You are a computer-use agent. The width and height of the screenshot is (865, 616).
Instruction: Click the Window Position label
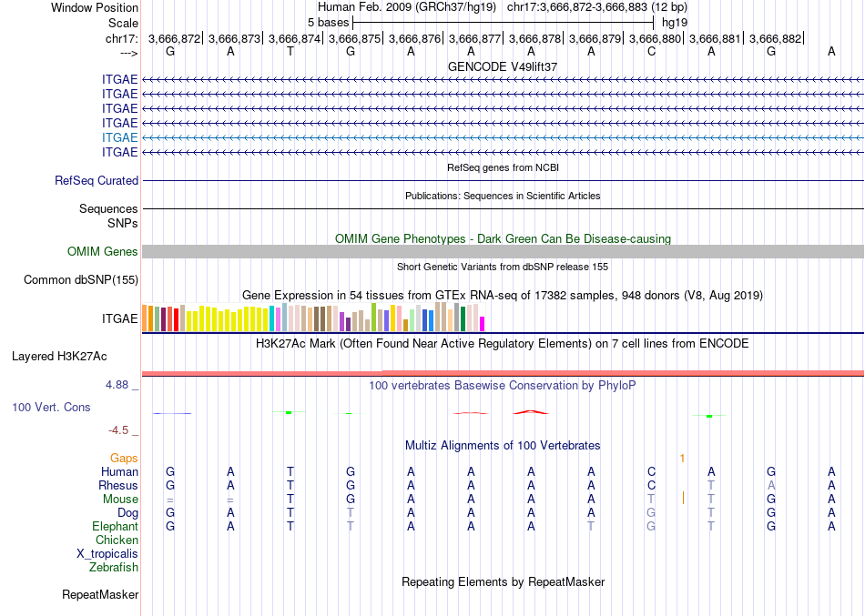pyautogui.click(x=95, y=7)
